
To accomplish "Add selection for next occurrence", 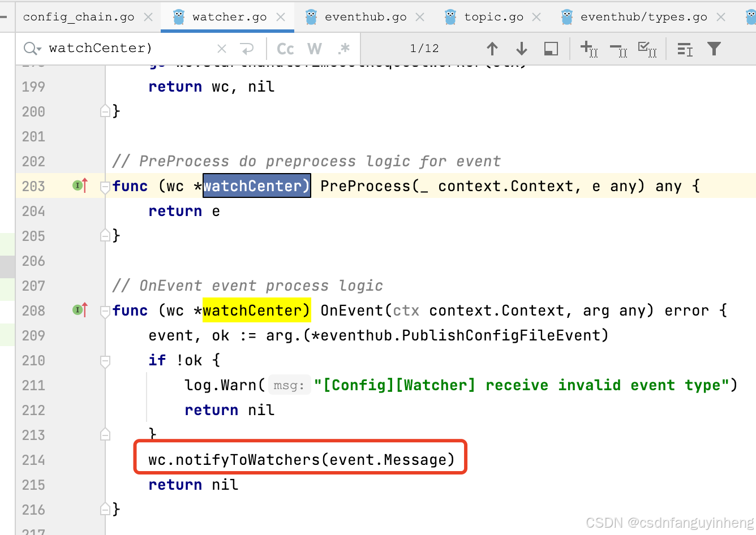I will tap(589, 49).
